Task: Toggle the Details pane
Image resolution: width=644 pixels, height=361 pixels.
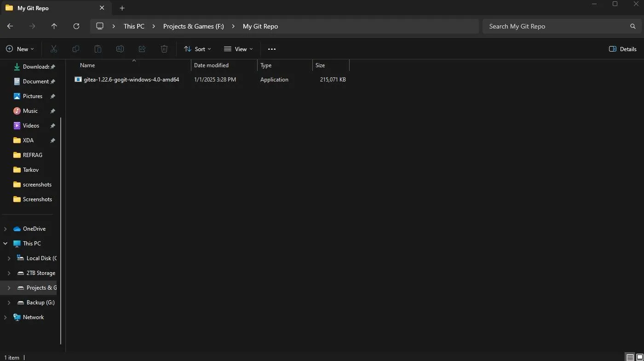Action: tap(623, 49)
